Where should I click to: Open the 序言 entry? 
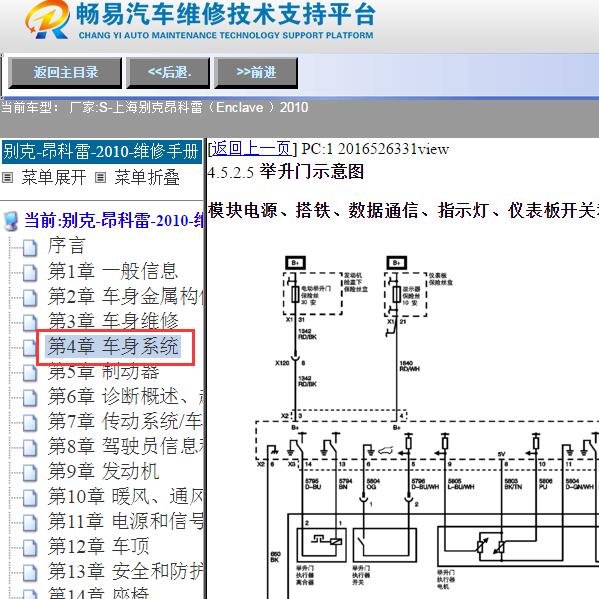(66, 246)
